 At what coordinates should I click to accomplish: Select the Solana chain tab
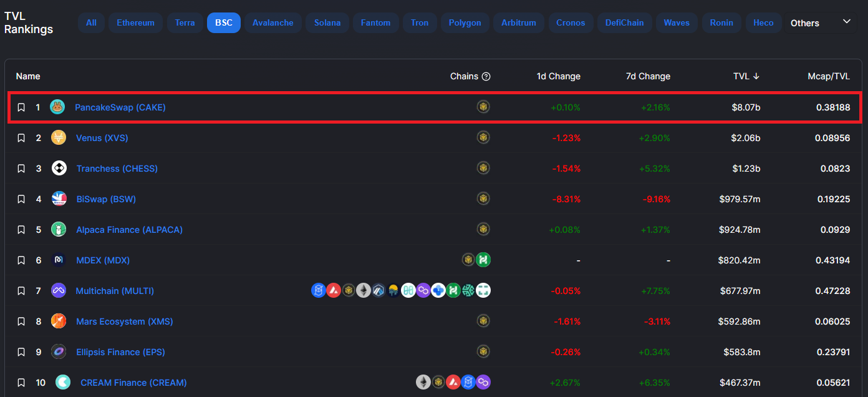tap(327, 23)
